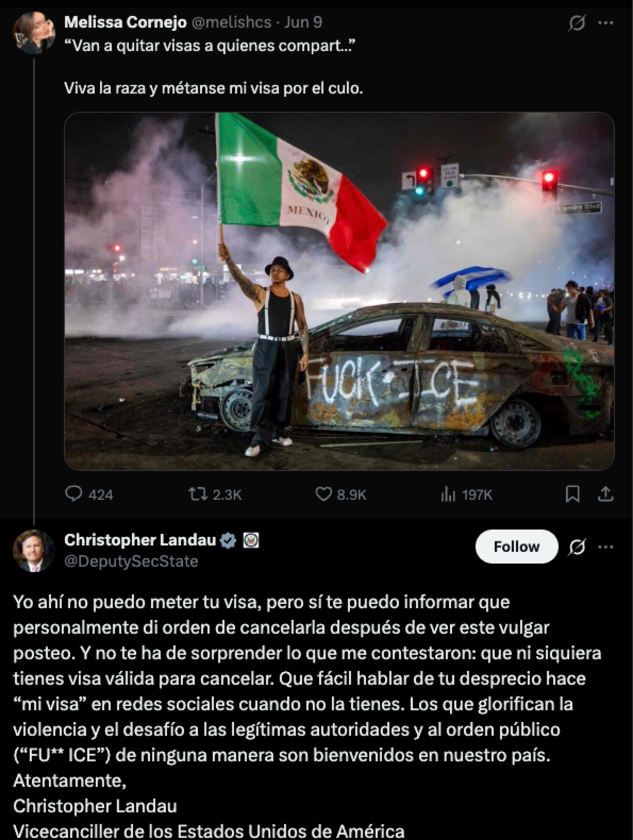Click the Melissa Cornejo display name
This screenshot has height=840, width=633.
point(125,22)
